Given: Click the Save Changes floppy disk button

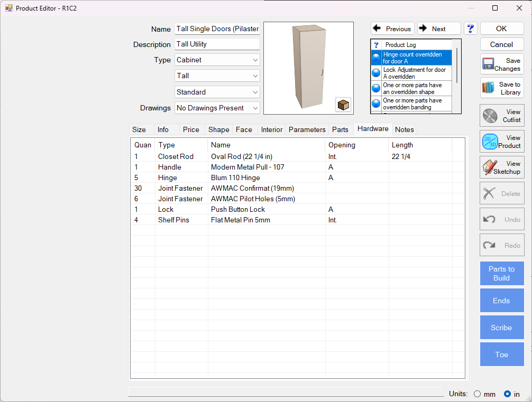Looking at the screenshot, I should (501, 64).
